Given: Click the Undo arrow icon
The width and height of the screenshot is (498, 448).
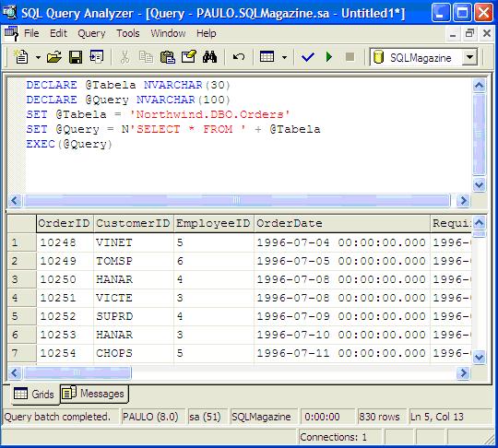Looking at the screenshot, I should (239, 57).
